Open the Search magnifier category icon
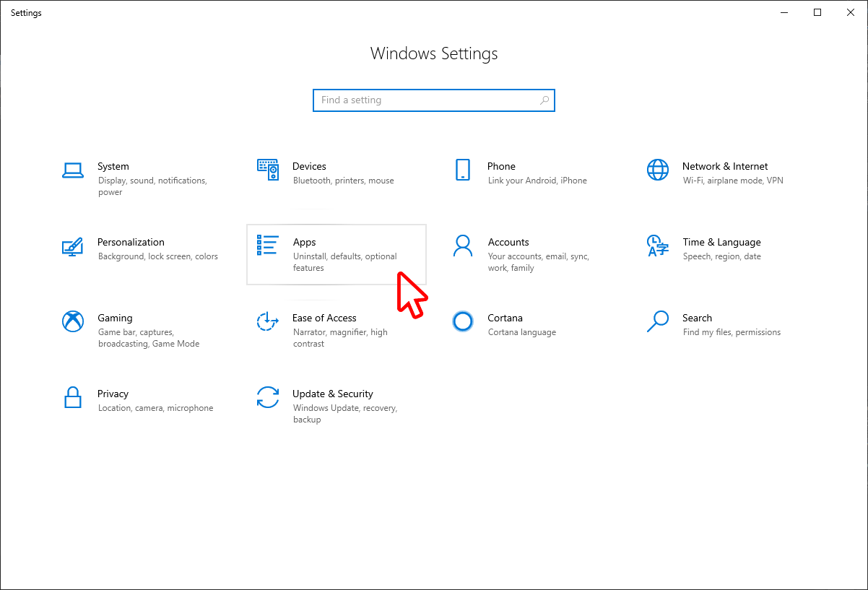 click(x=658, y=321)
